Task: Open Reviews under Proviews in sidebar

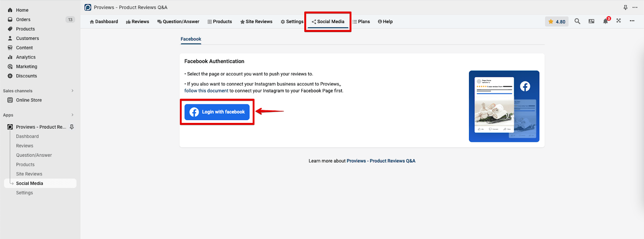Action: 25,146
